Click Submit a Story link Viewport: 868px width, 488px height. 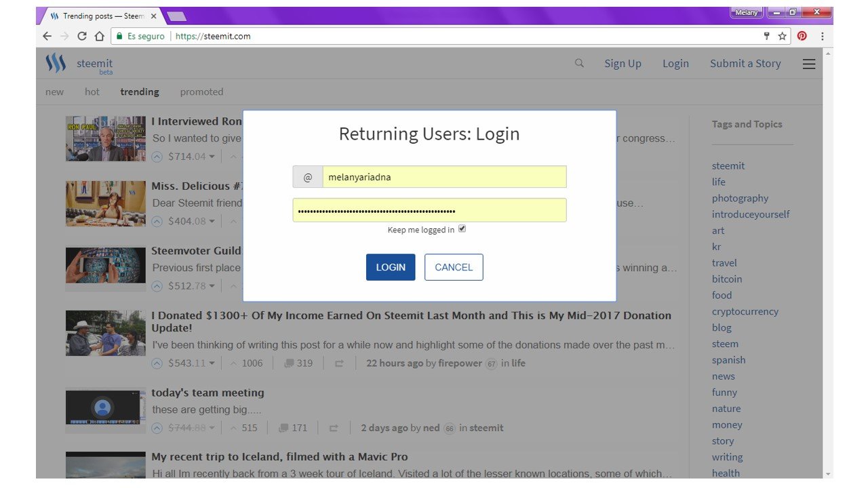pyautogui.click(x=745, y=64)
